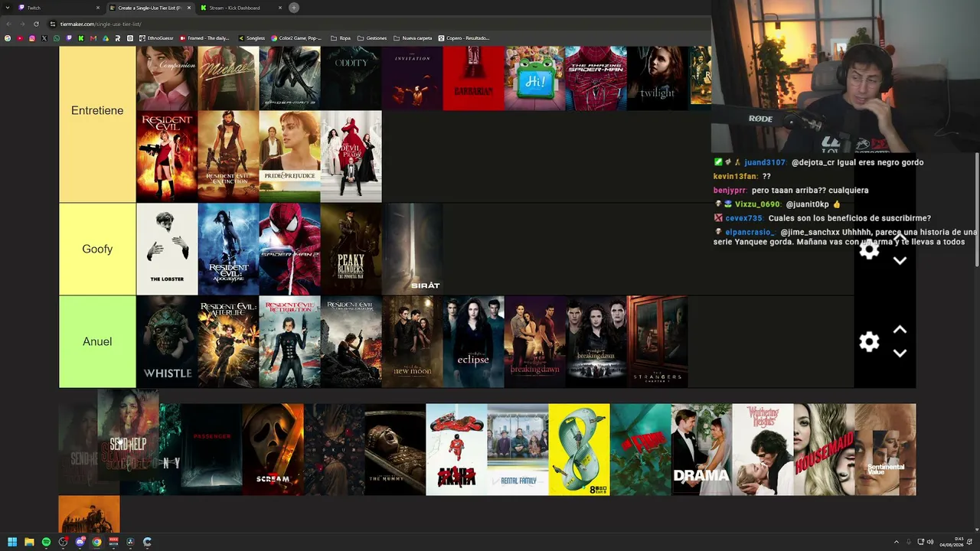Open the Kick bookmark icon
This screenshot has width=980, height=551.
[x=81, y=38]
